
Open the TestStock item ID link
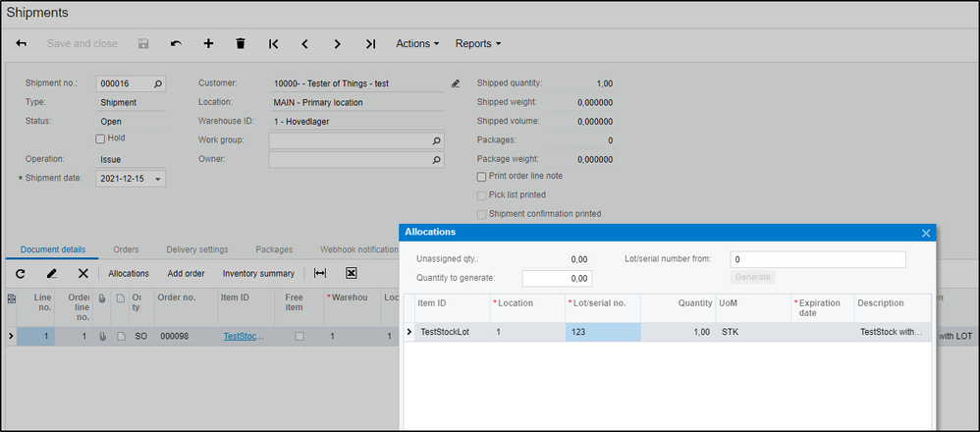(x=244, y=337)
